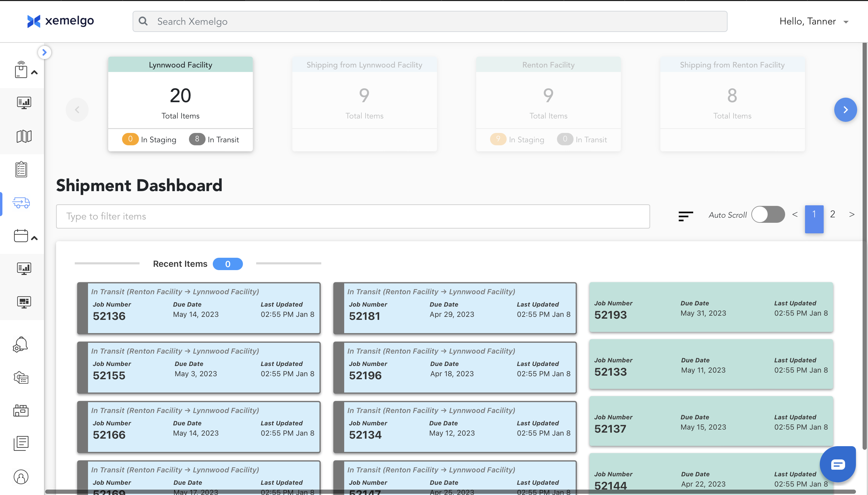868x495 pixels.
Task: Collapse the tracking package sidebar section
Action: point(34,72)
